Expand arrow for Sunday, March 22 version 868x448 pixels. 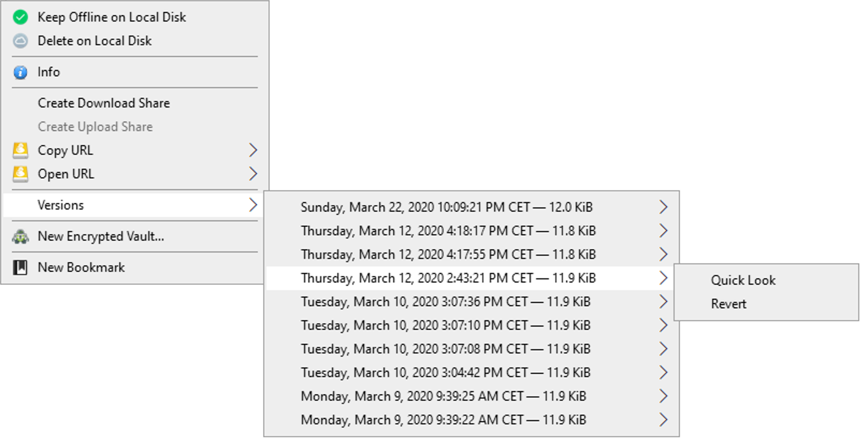[x=663, y=207]
